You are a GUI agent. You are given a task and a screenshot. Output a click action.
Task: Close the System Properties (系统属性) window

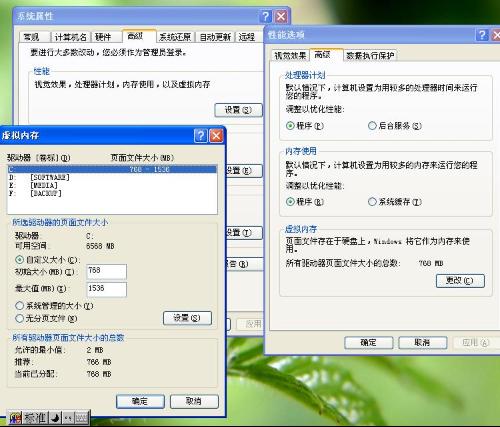tap(281, 16)
